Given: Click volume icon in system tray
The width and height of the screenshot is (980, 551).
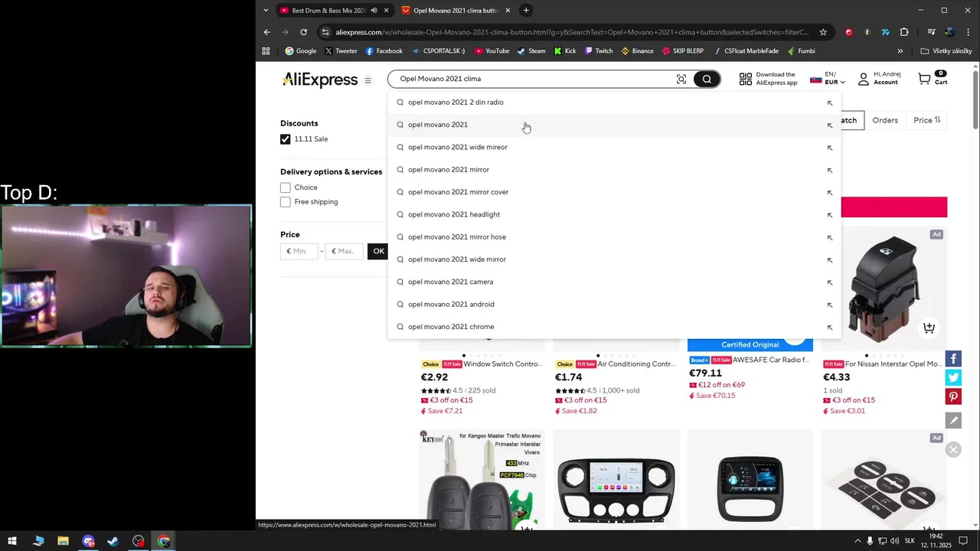Looking at the screenshot, I should (894, 541).
